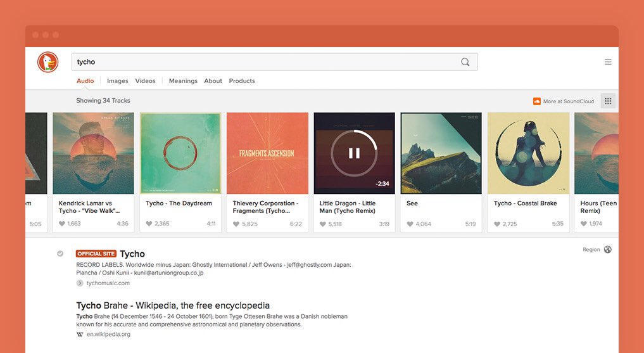This screenshot has height=353, width=644.
Task: Click heart icon on See track
Action: pos(410,224)
